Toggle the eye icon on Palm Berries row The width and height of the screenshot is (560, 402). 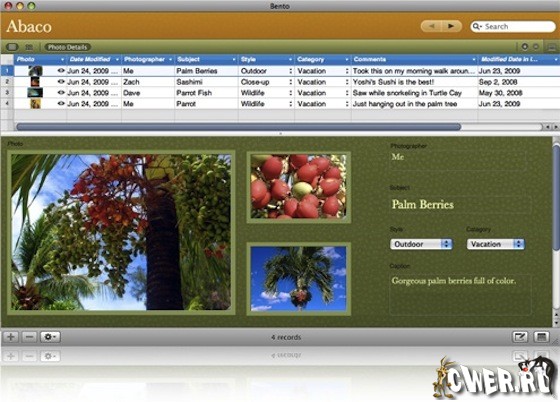click(61, 71)
